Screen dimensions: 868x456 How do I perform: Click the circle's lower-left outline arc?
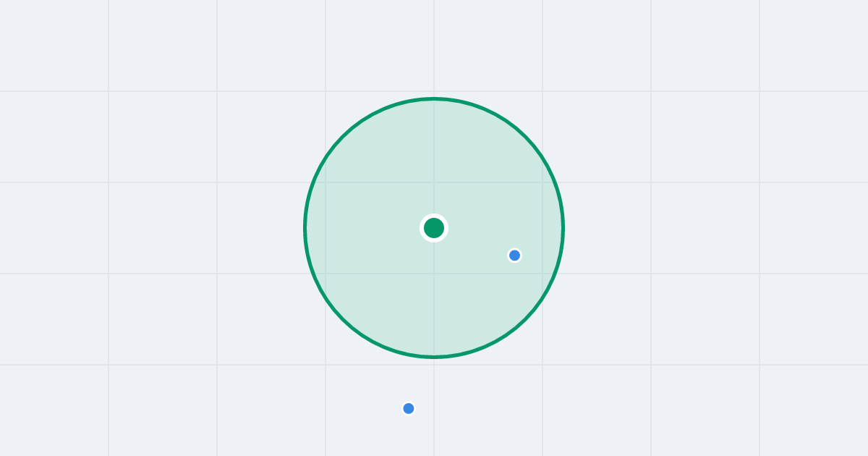[343, 319]
